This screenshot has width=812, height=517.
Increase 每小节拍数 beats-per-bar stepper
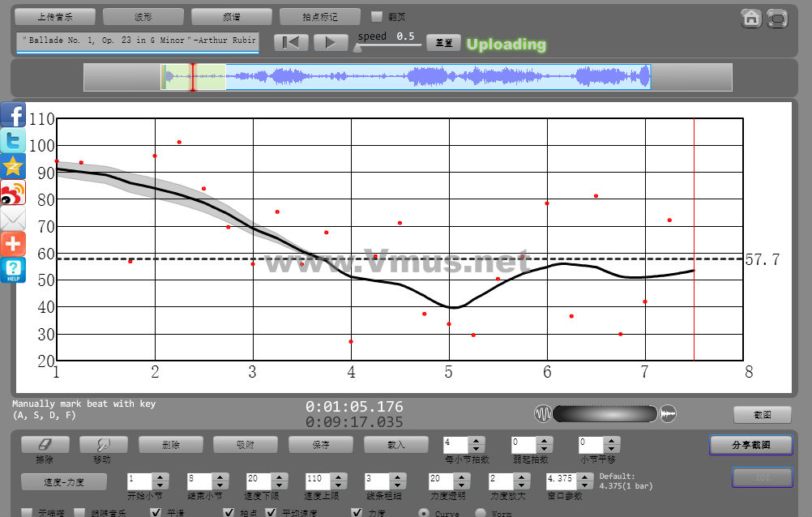tap(477, 441)
